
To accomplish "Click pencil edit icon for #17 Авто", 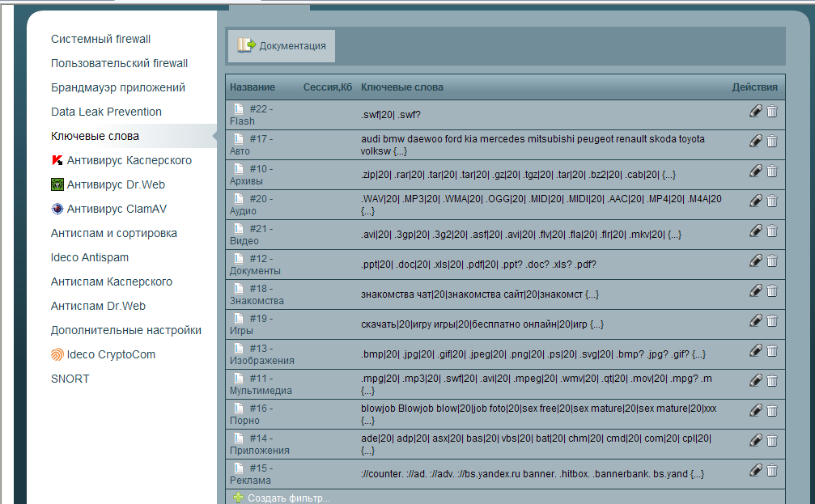I will [x=756, y=141].
